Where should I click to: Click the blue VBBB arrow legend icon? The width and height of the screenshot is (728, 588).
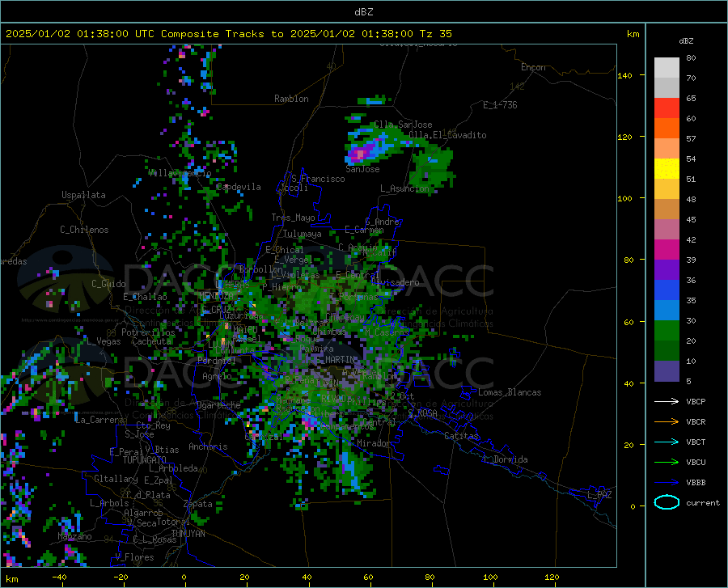pos(667,483)
